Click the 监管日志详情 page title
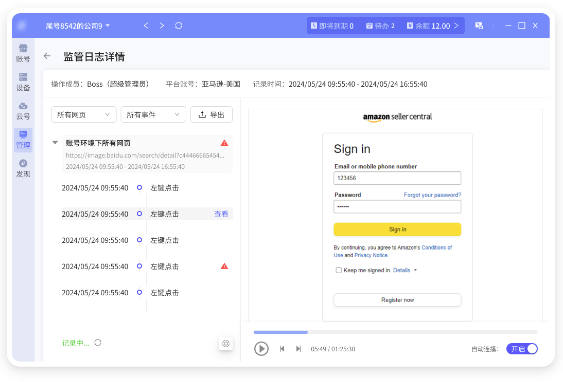Viewport: 563px width, 382px height. [x=94, y=56]
